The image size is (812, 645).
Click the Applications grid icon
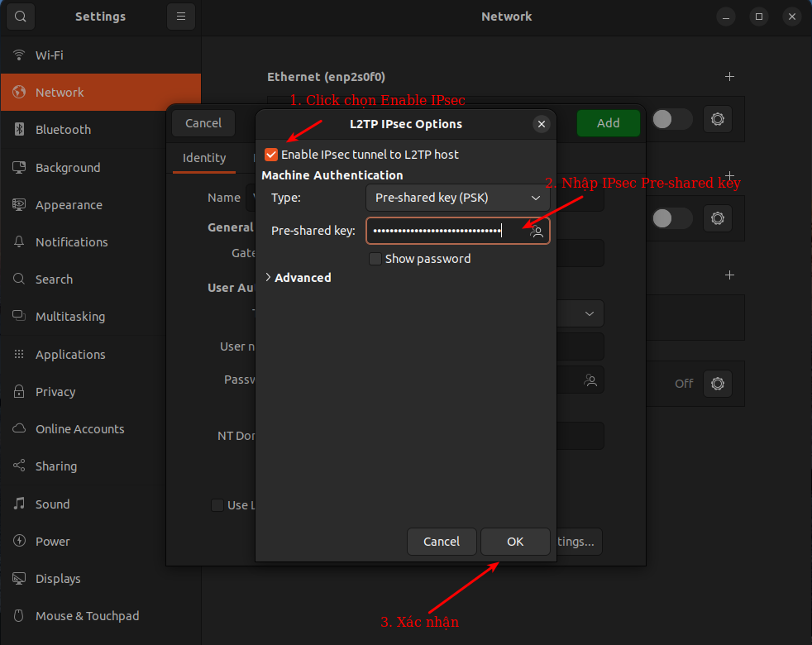tap(19, 355)
